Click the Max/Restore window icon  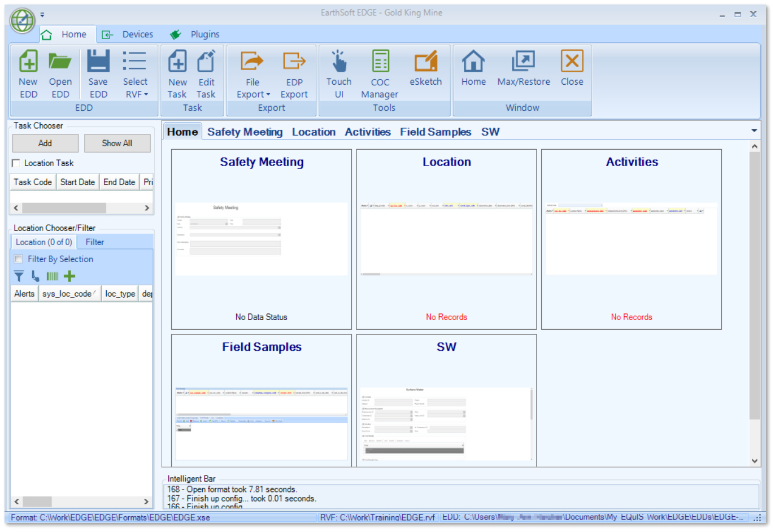click(x=524, y=61)
